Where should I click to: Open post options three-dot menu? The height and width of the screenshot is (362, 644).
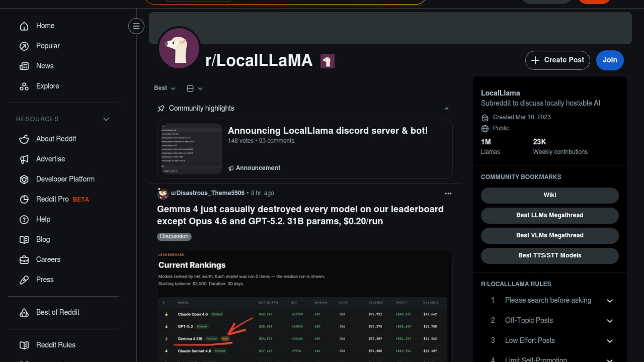click(448, 193)
